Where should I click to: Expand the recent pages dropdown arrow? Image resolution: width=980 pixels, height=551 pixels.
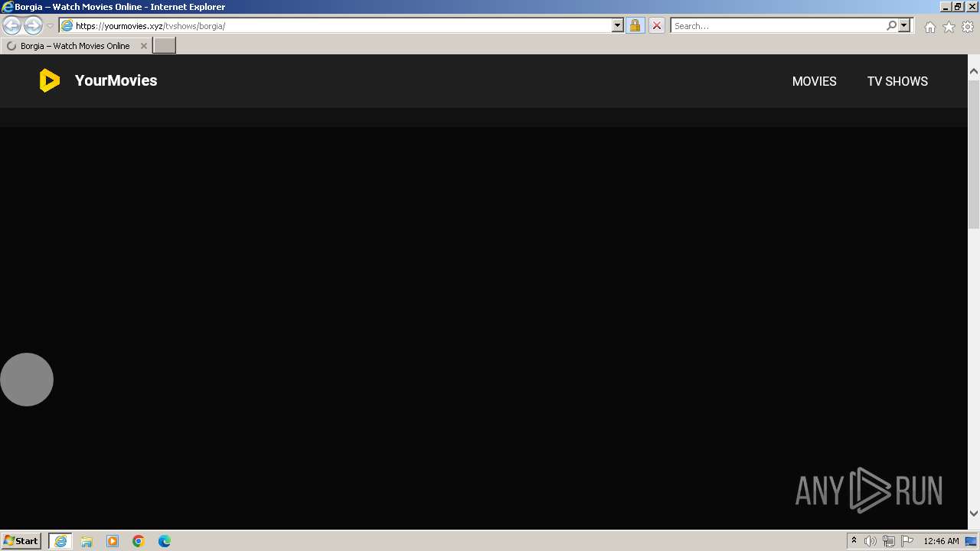[x=50, y=26]
